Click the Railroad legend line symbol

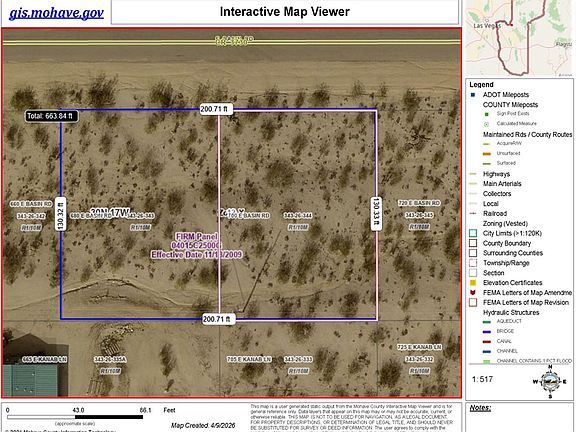coord(473,213)
